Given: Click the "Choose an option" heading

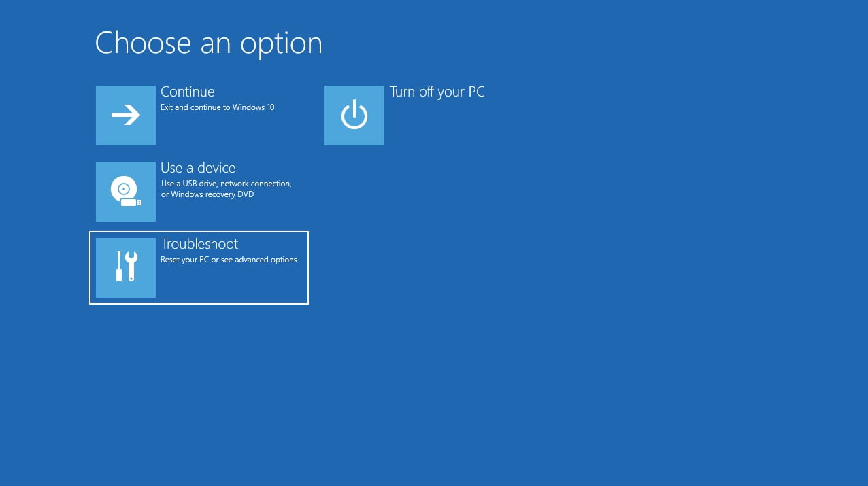Looking at the screenshot, I should (209, 44).
